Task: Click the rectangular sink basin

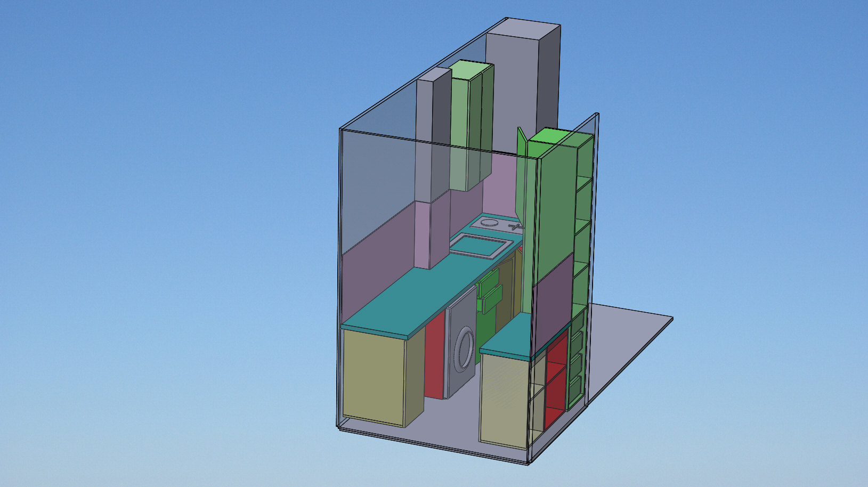Action: [x=478, y=246]
